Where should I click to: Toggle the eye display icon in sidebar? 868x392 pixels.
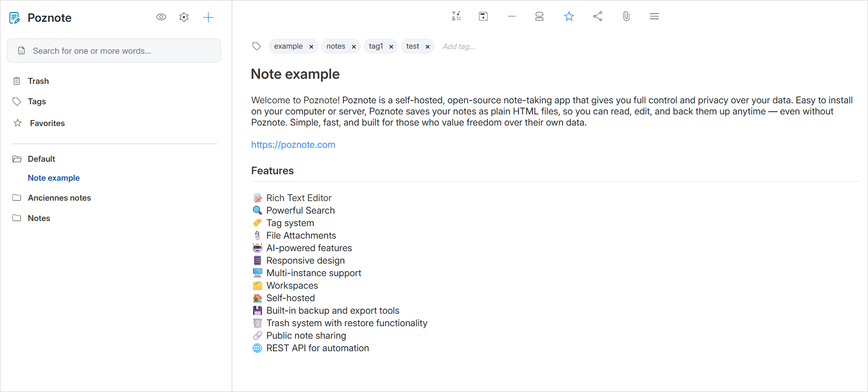tap(161, 18)
